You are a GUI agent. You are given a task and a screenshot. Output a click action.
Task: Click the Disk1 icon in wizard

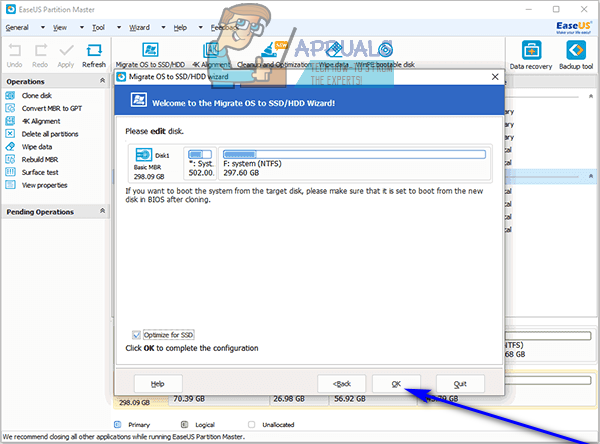(x=144, y=155)
